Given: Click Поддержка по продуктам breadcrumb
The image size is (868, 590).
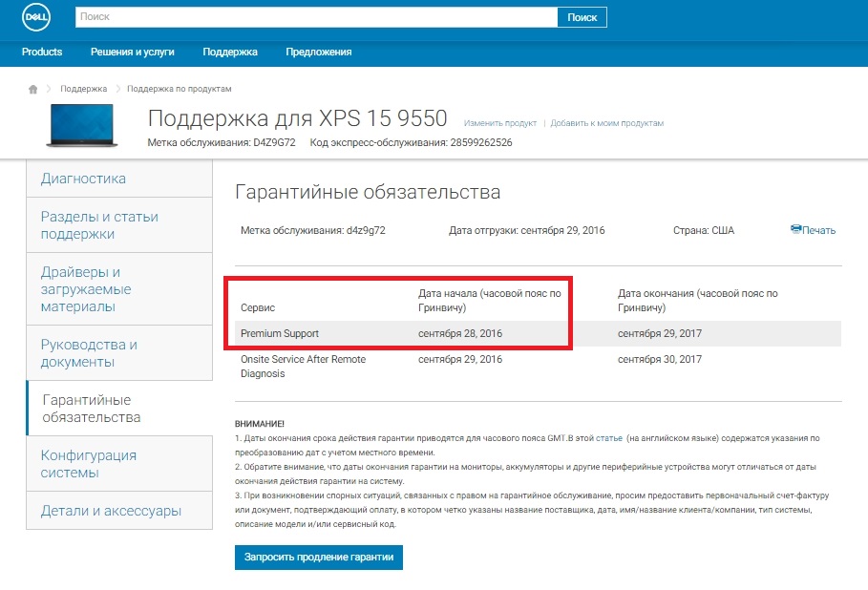Looking at the screenshot, I should click(x=180, y=89).
